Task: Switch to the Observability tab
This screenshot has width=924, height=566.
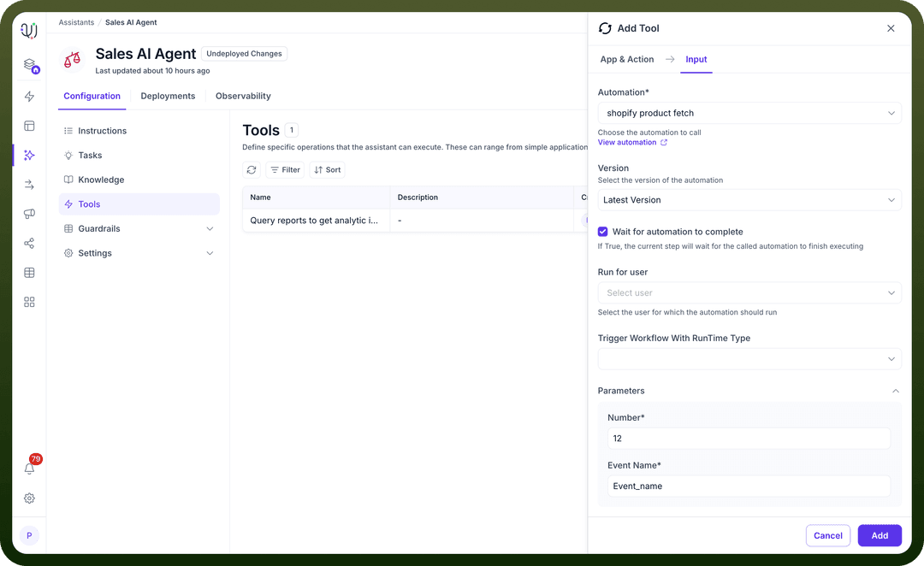Action: click(243, 96)
